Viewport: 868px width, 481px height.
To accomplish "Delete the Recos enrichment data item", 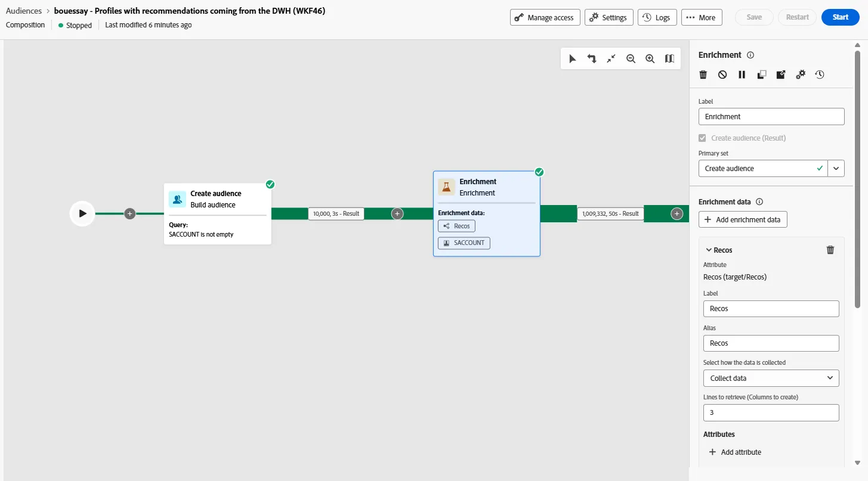I will [830, 250].
